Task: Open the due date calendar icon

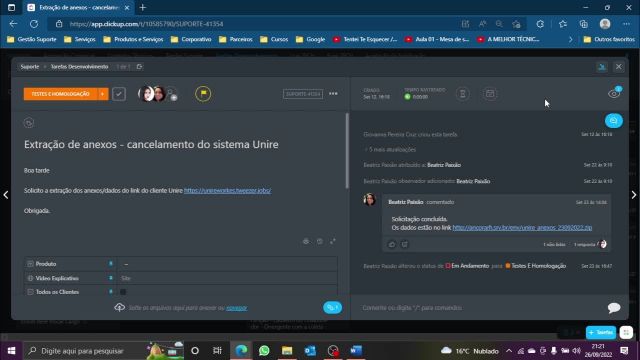Action: (x=490, y=94)
